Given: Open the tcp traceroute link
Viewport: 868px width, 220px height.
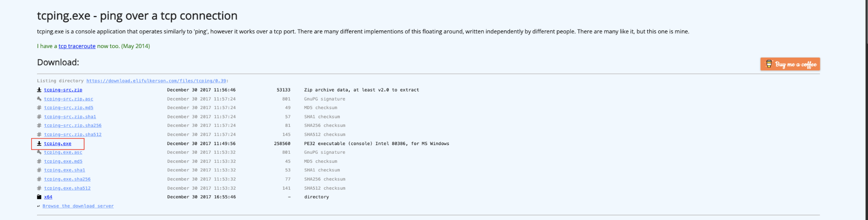Looking at the screenshot, I should pos(77,46).
